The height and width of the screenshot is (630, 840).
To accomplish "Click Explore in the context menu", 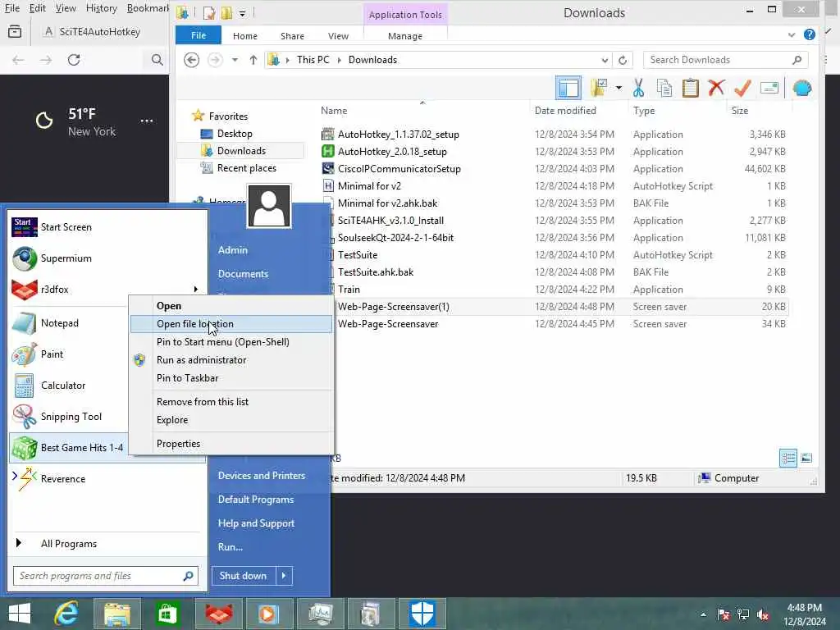I will click(231, 420).
